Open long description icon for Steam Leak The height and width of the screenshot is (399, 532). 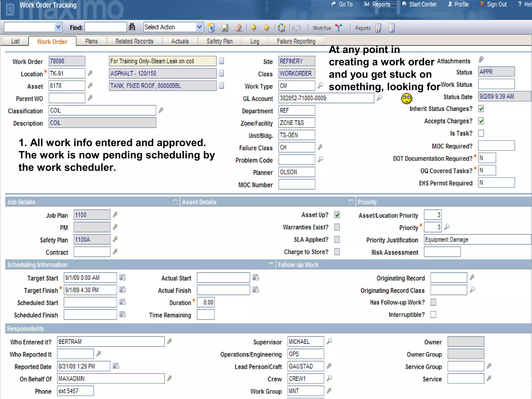pyautogui.click(x=221, y=61)
